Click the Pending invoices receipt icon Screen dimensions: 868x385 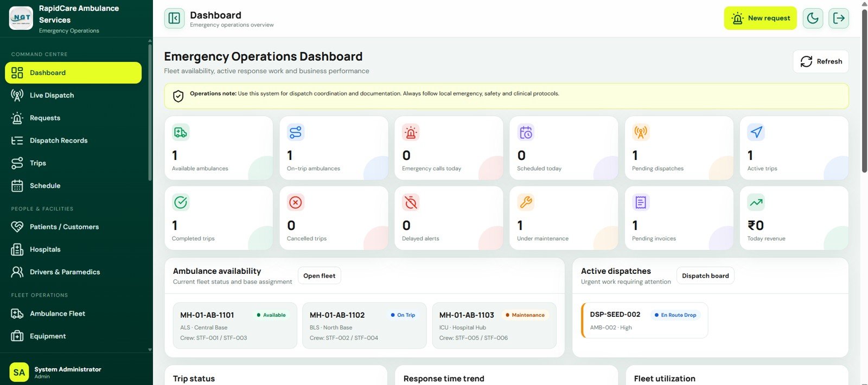tap(641, 202)
